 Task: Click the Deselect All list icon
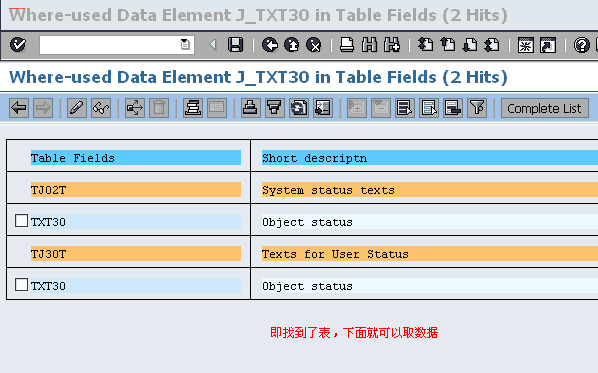[x=453, y=108]
